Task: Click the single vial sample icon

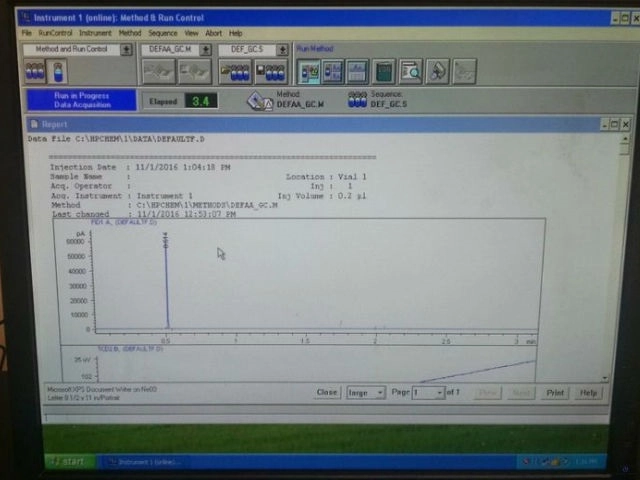Action: tap(57, 72)
